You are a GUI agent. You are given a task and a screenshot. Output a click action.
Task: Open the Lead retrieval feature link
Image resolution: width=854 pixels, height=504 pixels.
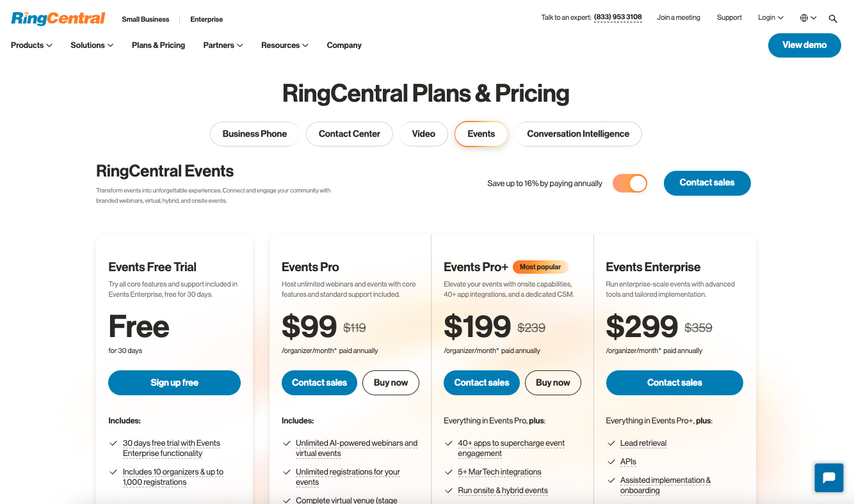click(643, 443)
